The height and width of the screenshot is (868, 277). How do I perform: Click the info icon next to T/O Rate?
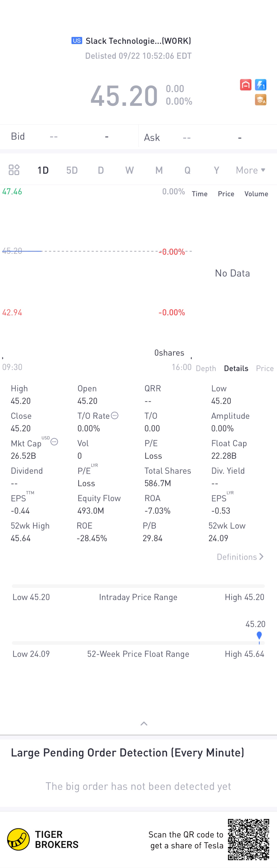pyautogui.click(x=114, y=416)
